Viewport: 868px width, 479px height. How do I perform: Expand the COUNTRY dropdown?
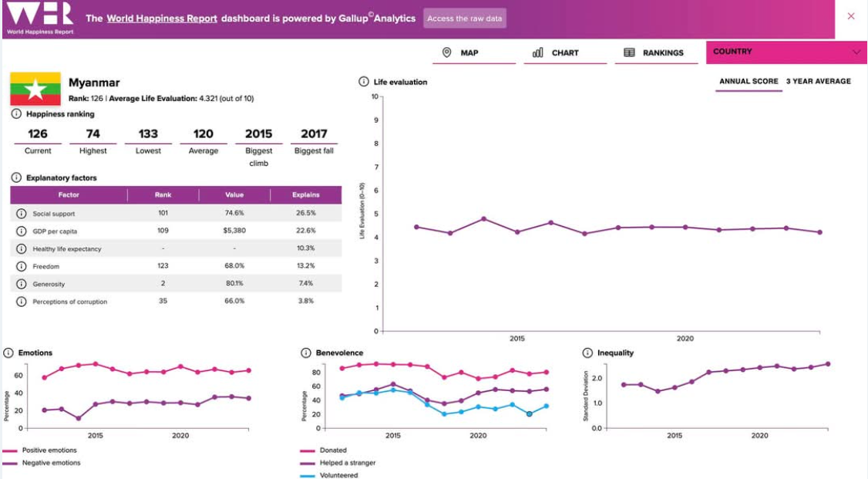(x=786, y=52)
